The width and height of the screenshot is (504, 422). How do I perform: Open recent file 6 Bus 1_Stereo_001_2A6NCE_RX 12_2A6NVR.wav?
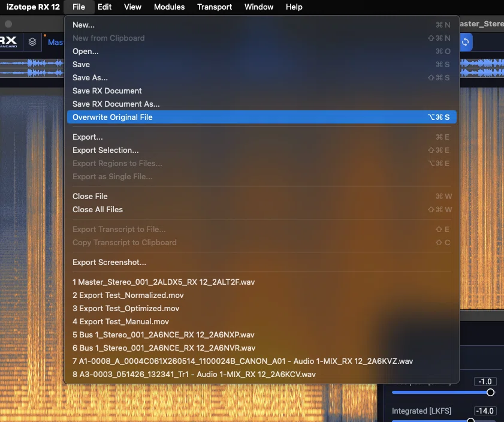(262, 348)
